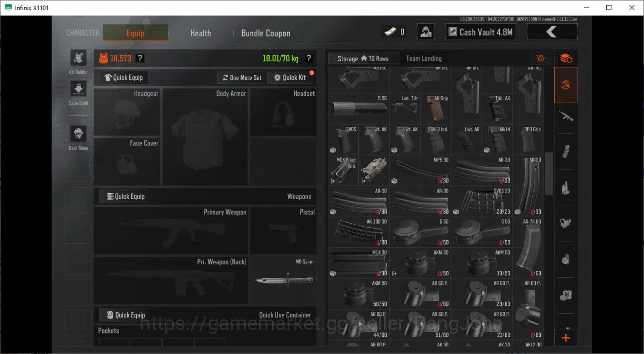
Task: Open the Bundle Coupon tab
Action: pos(266,33)
